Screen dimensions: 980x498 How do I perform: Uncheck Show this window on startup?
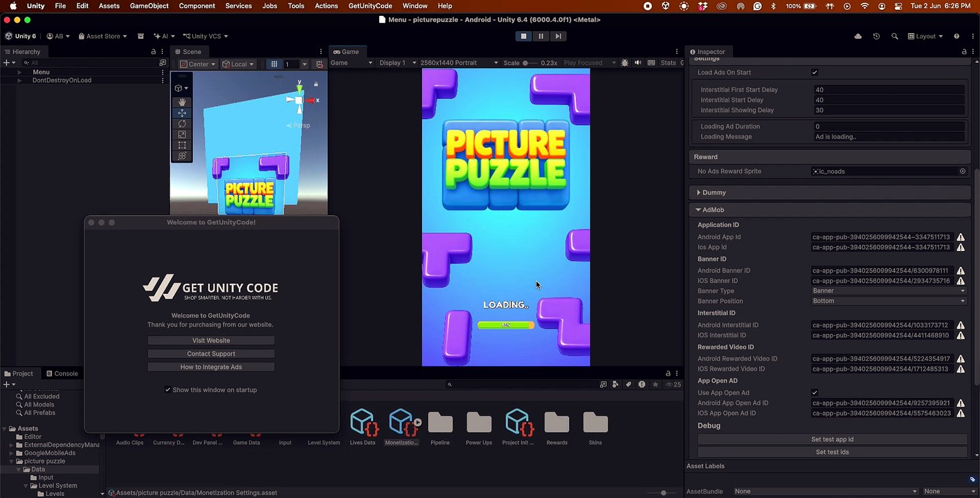167,390
